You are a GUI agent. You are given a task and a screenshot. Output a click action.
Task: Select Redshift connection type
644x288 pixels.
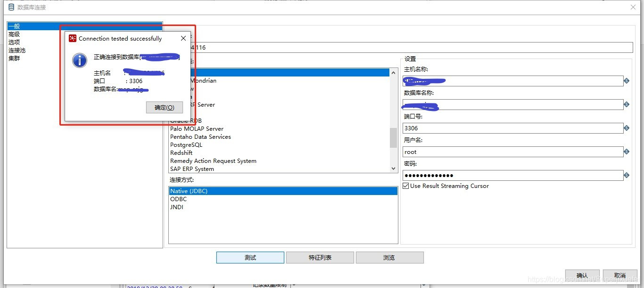(x=182, y=152)
